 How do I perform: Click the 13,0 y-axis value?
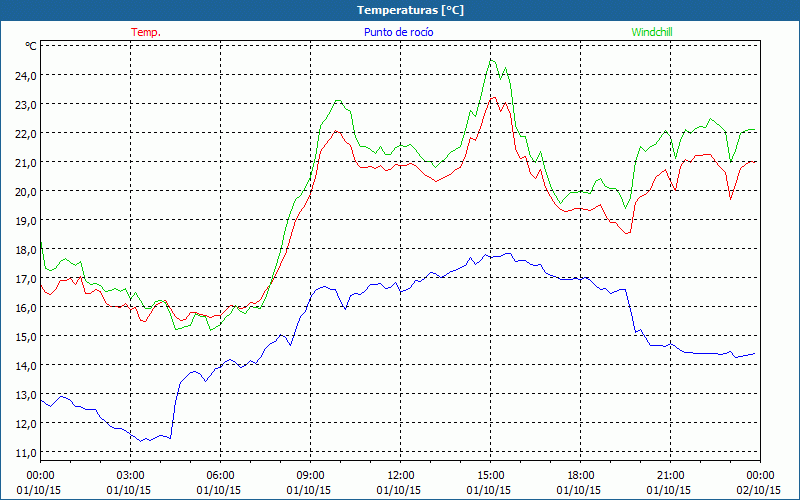(26, 395)
